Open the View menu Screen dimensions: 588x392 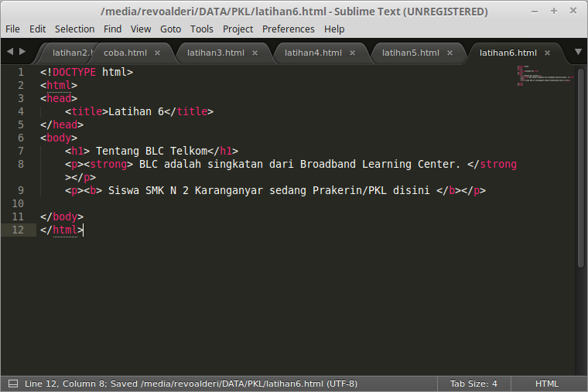141,29
